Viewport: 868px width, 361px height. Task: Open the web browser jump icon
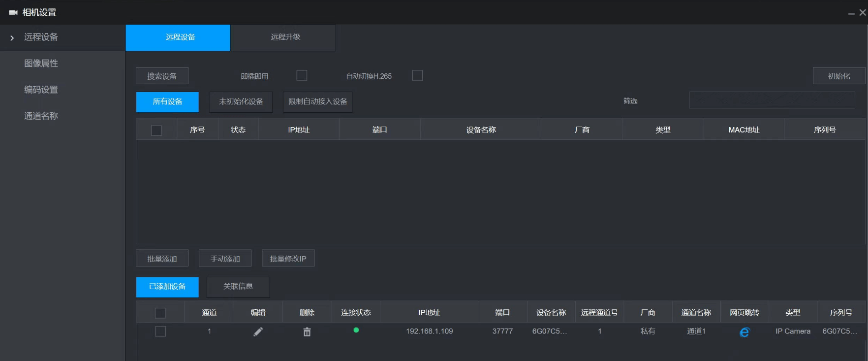pyautogui.click(x=744, y=332)
